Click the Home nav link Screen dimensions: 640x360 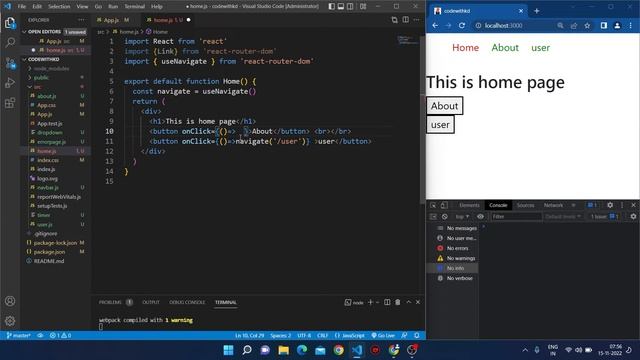click(x=465, y=48)
